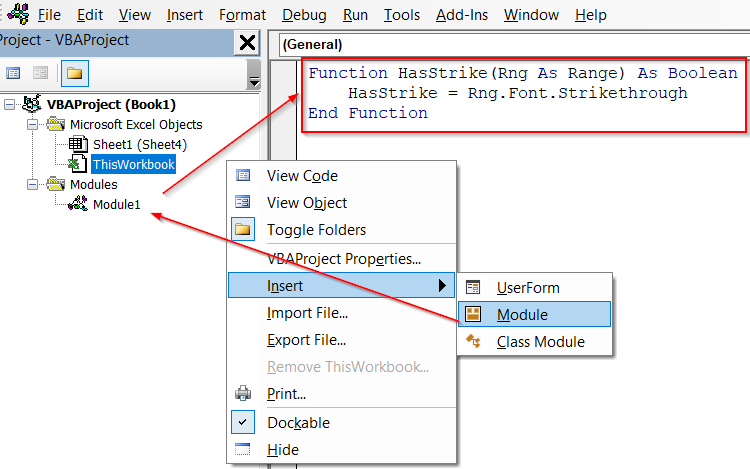The image size is (750, 469).
Task: Click the Class Module icon in submenu
Action: click(473, 341)
